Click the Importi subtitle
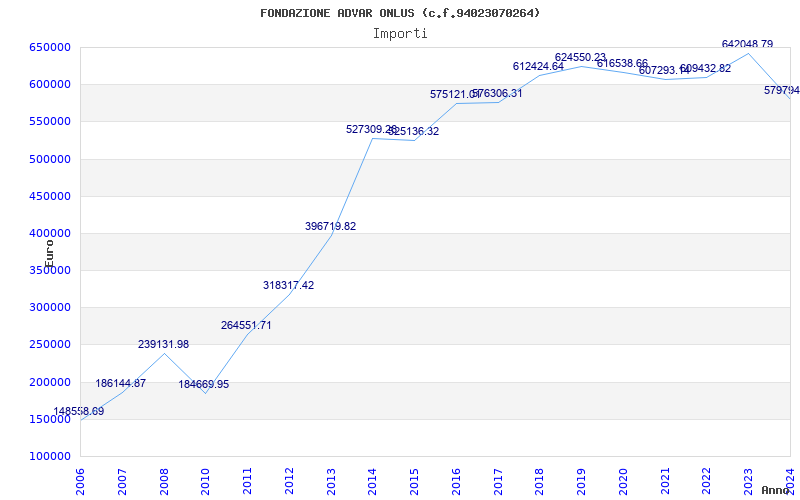The height and width of the screenshot is (500, 800). tap(400, 34)
